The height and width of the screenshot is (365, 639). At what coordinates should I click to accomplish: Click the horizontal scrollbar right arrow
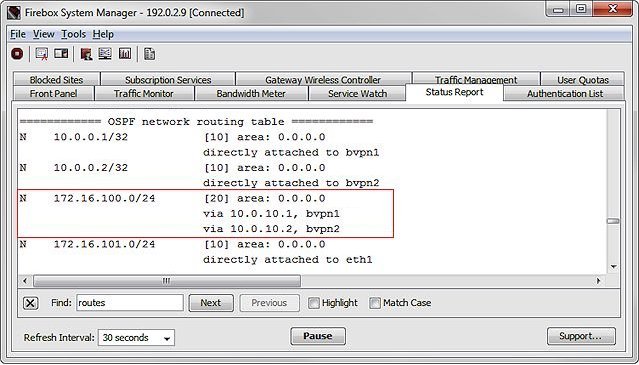click(x=598, y=281)
